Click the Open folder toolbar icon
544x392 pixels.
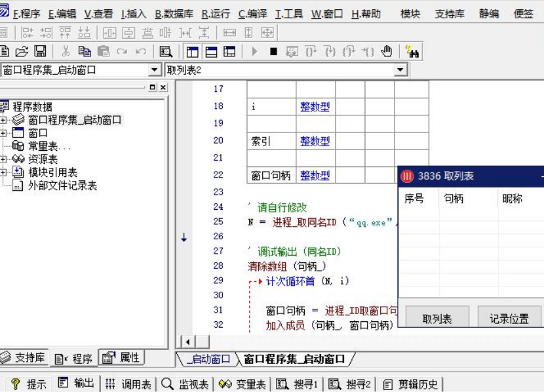[x=22, y=52]
